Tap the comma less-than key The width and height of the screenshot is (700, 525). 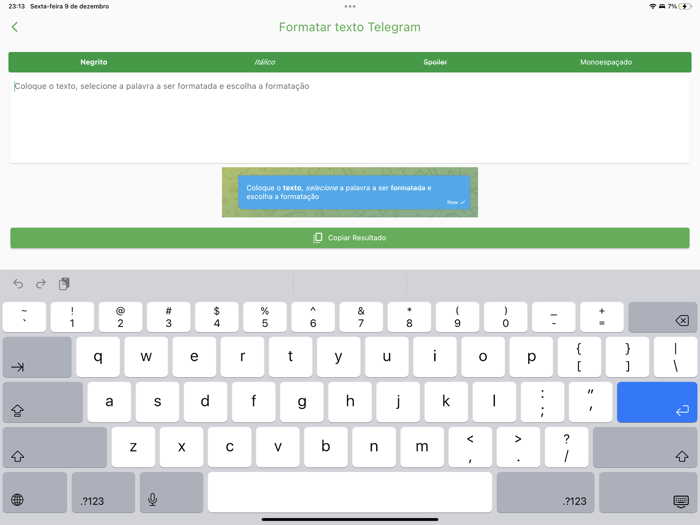tap(471, 447)
